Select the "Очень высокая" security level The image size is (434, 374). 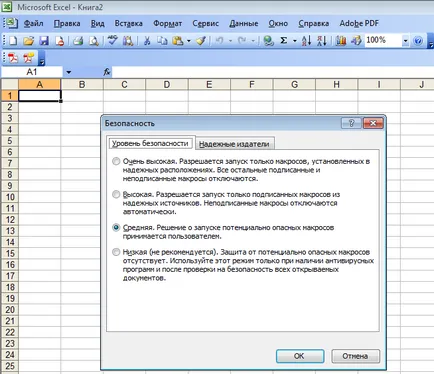[x=116, y=161]
